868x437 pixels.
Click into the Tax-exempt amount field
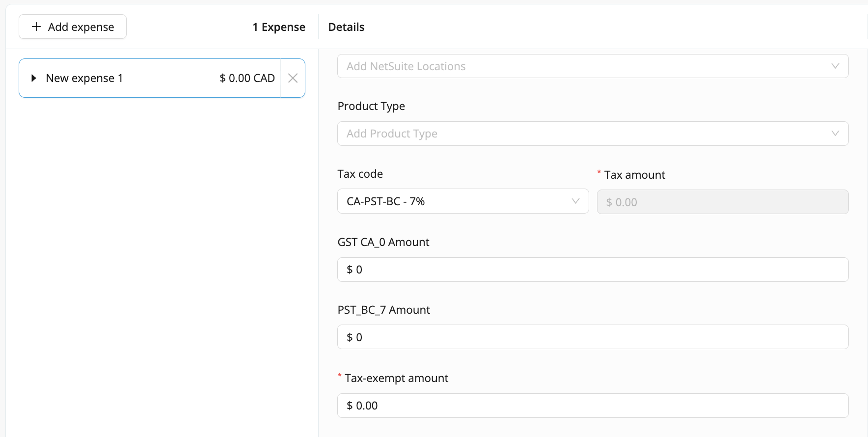pos(593,406)
